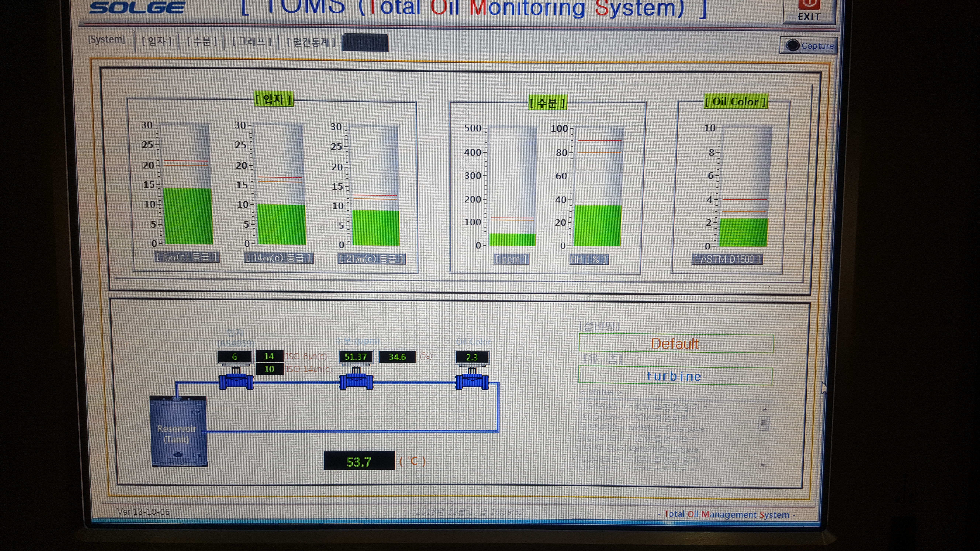Click the green [ Oil Color ] panel header

pos(736,102)
